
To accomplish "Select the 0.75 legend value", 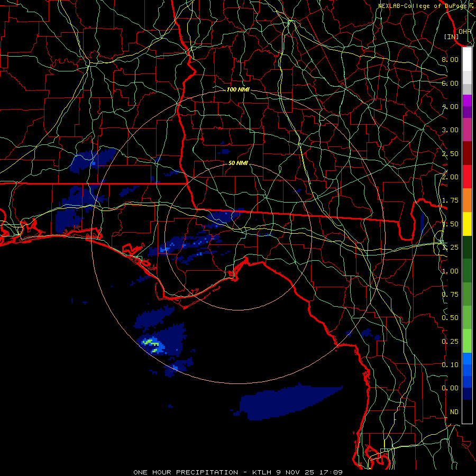I will pyautogui.click(x=450, y=295).
